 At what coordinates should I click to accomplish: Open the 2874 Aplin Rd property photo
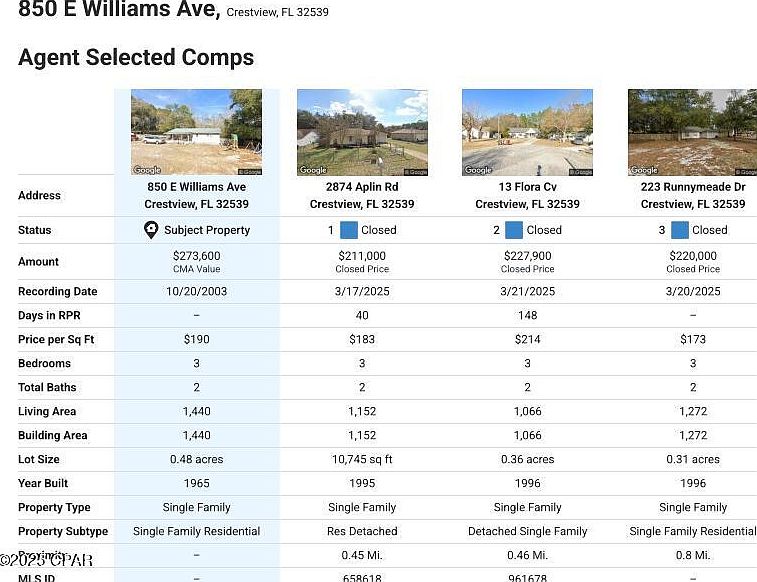362,130
